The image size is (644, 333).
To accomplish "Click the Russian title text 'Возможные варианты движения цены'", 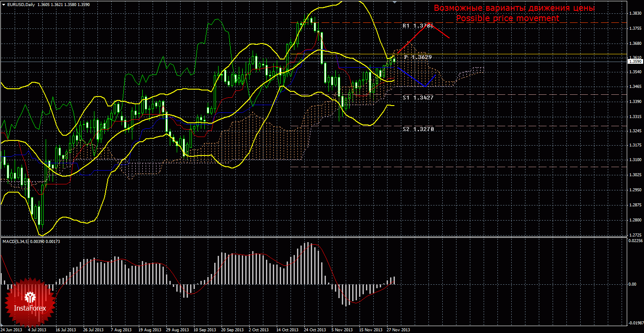I will coord(514,8).
